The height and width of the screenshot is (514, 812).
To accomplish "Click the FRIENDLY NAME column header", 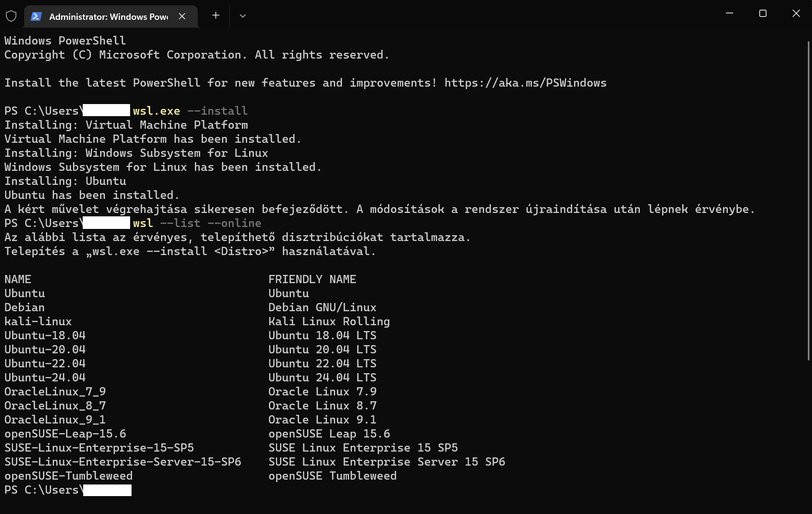I will (x=312, y=279).
